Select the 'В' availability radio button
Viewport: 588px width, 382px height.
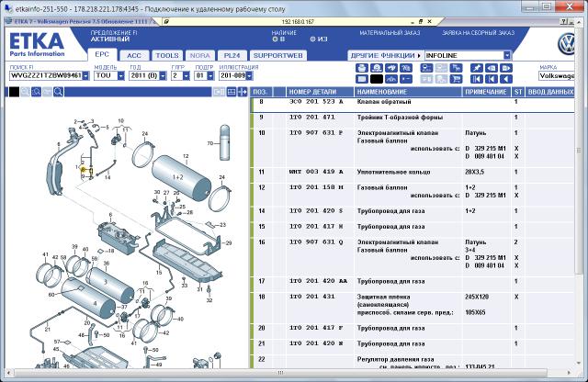point(275,39)
